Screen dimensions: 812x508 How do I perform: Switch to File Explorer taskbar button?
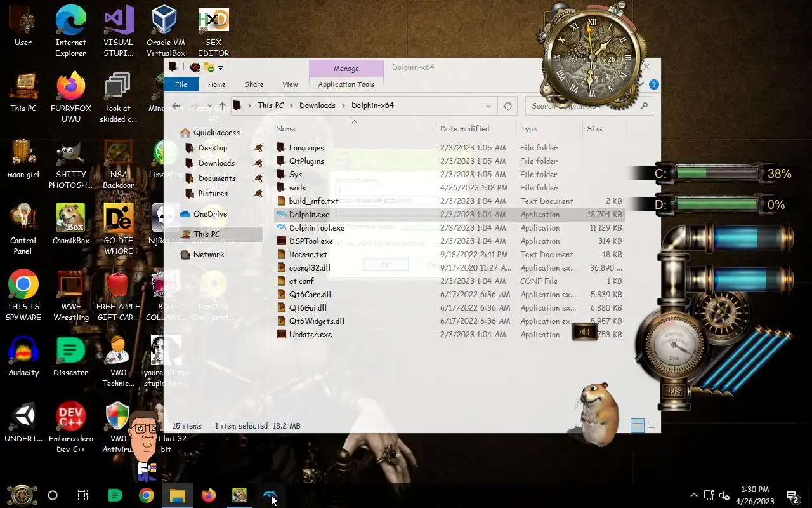tap(177, 495)
